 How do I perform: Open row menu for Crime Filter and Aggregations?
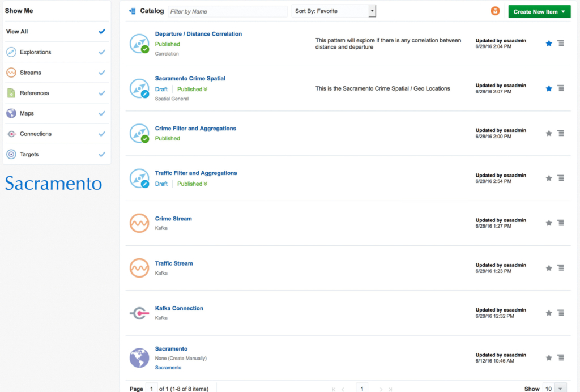(561, 133)
